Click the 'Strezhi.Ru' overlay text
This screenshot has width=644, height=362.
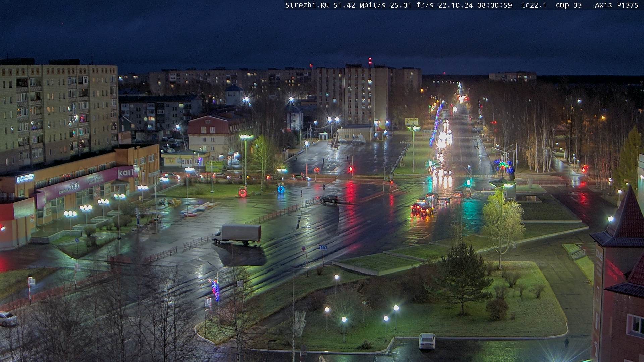tap(308, 5)
